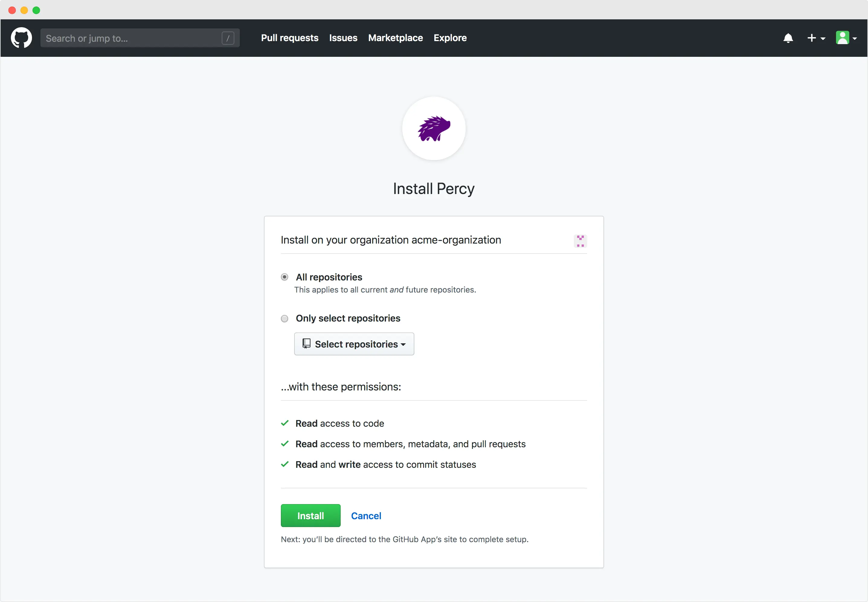868x602 pixels.
Task: Open the dropdown caret beside the plus icon
Action: point(823,39)
